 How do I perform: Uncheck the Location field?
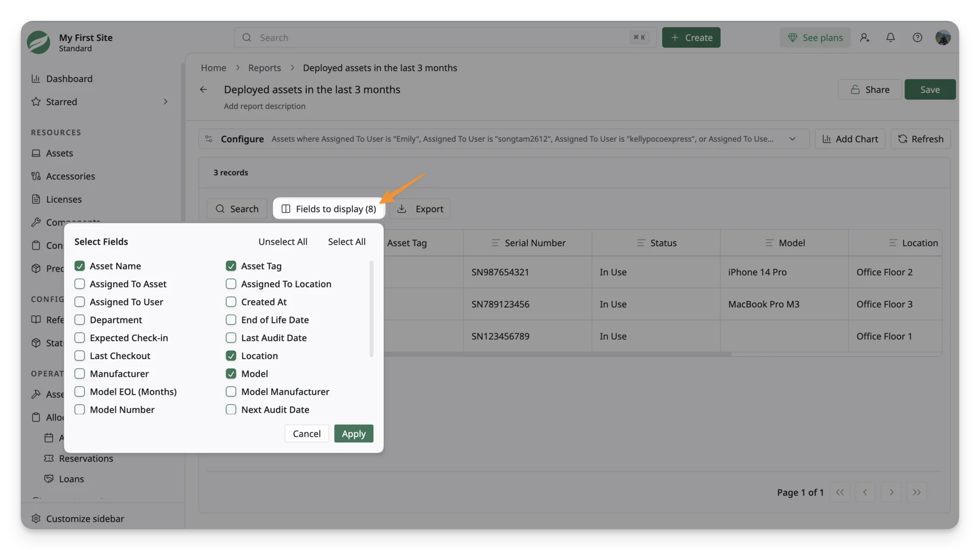pyautogui.click(x=231, y=356)
